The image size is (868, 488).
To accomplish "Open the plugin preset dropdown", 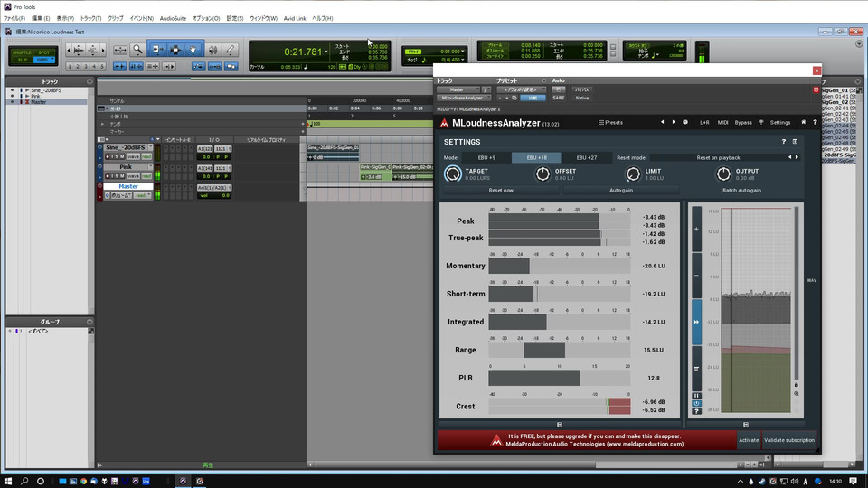I will pyautogui.click(x=521, y=89).
